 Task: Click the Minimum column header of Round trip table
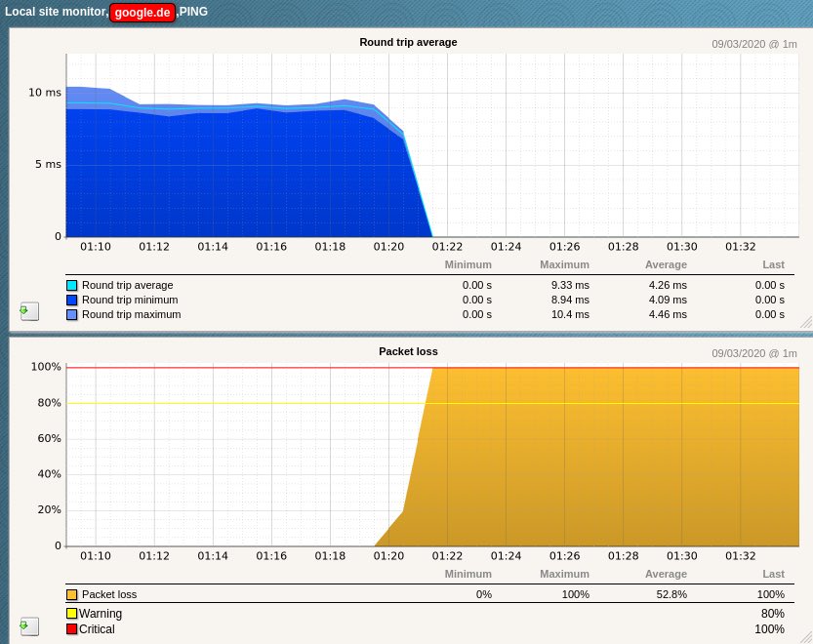[467, 264]
